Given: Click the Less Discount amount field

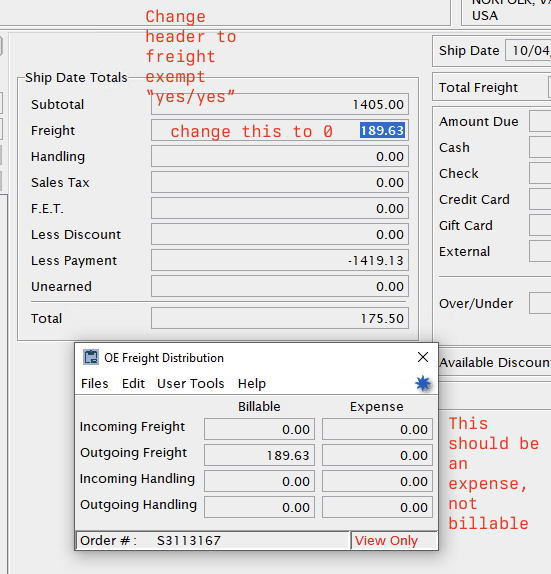Looking at the screenshot, I should (280, 234).
